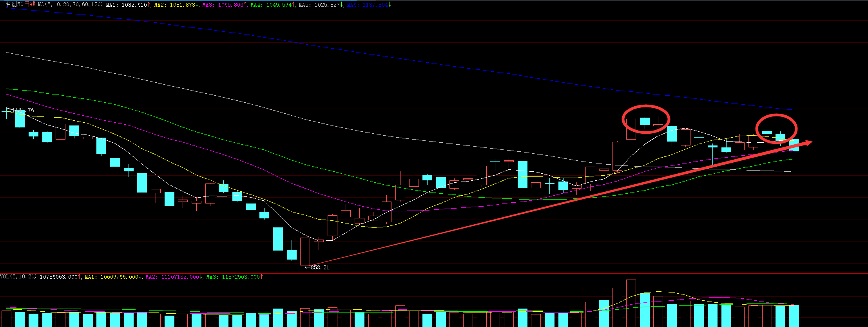868x327 pixels.
Task: Click the MA(5,10,20,30,60,120) indicator label
Action: (x=70, y=4)
